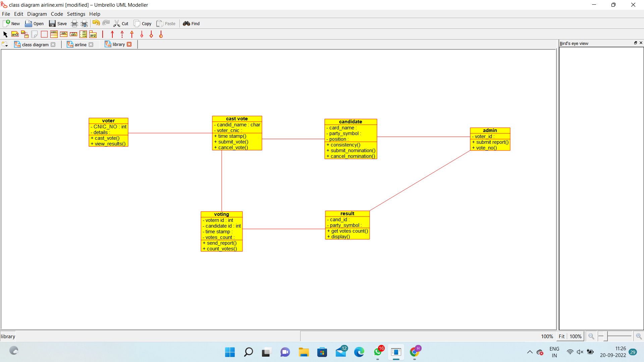Click the Fit zoom button

click(x=561, y=336)
